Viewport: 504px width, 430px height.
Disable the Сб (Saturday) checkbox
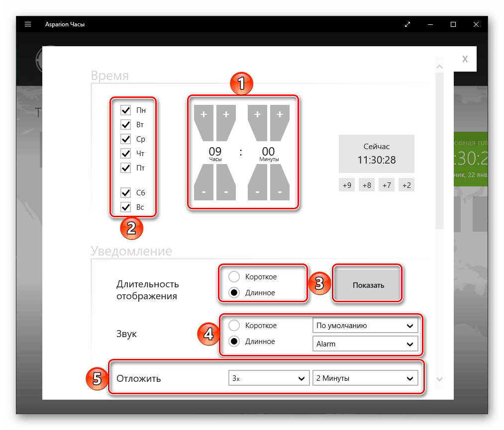pos(126,193)
